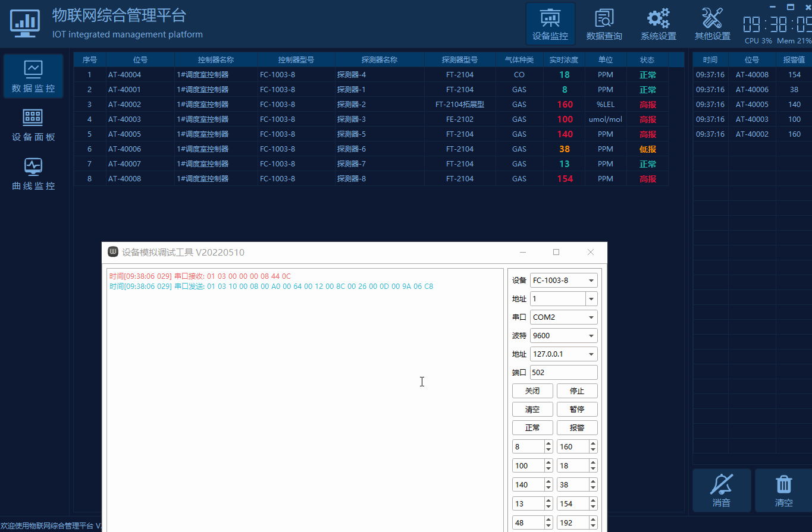Click the 探测器名称 column header
The height and width of the screenshot is (532, 812).
click(380, 60)
